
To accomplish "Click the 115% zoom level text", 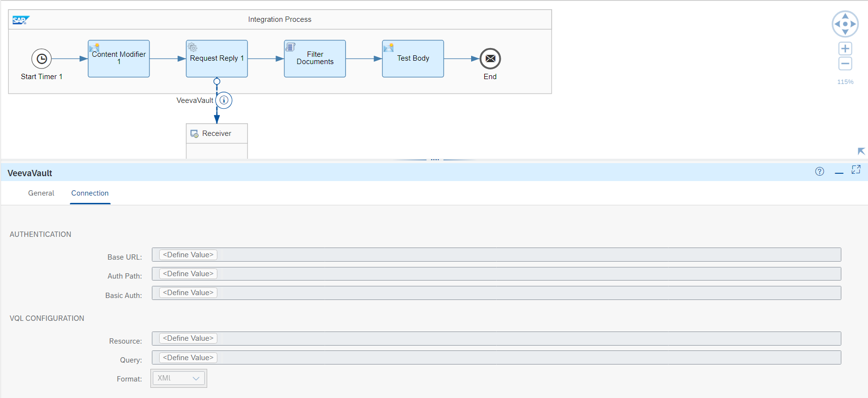I will click(x=845, y=82).
